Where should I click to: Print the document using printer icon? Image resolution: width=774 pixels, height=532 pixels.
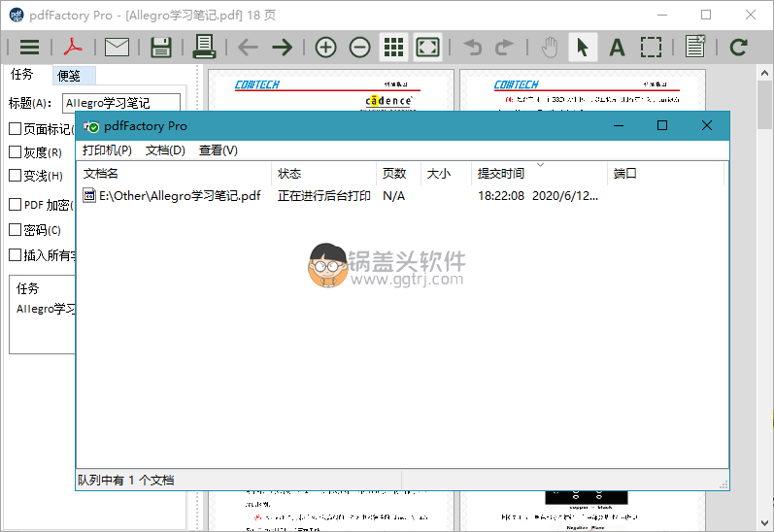coord(204,47)
